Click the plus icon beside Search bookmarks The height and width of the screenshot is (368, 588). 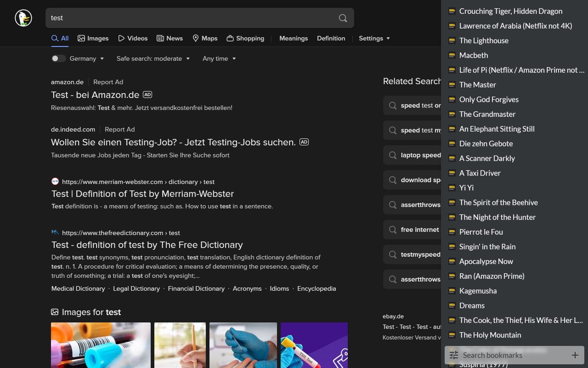[x=575, y=355]
